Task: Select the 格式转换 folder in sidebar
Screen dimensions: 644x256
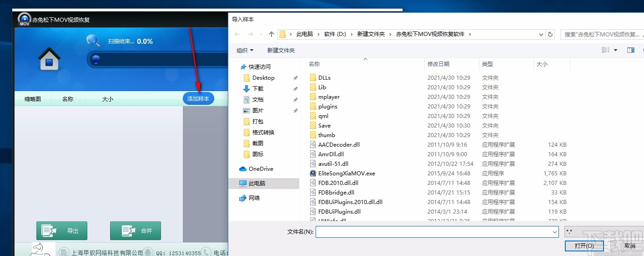Action: (263, 133)
